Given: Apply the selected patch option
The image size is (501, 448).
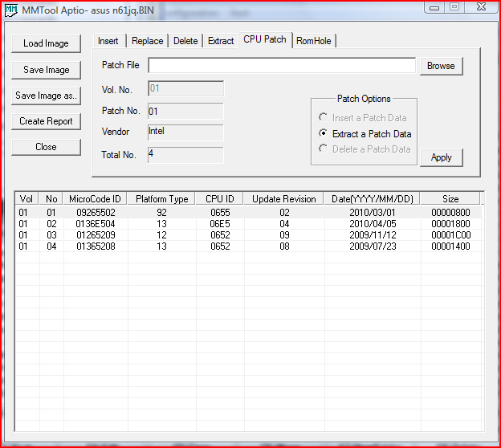Looking at the screenshot, I should [x=441, y=157].
